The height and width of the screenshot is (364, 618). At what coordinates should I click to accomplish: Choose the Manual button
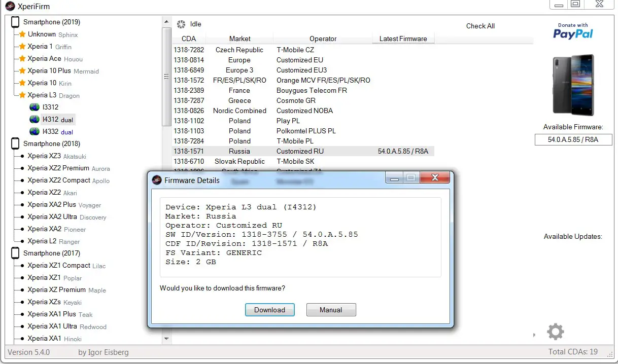click(x=331, y=310)
